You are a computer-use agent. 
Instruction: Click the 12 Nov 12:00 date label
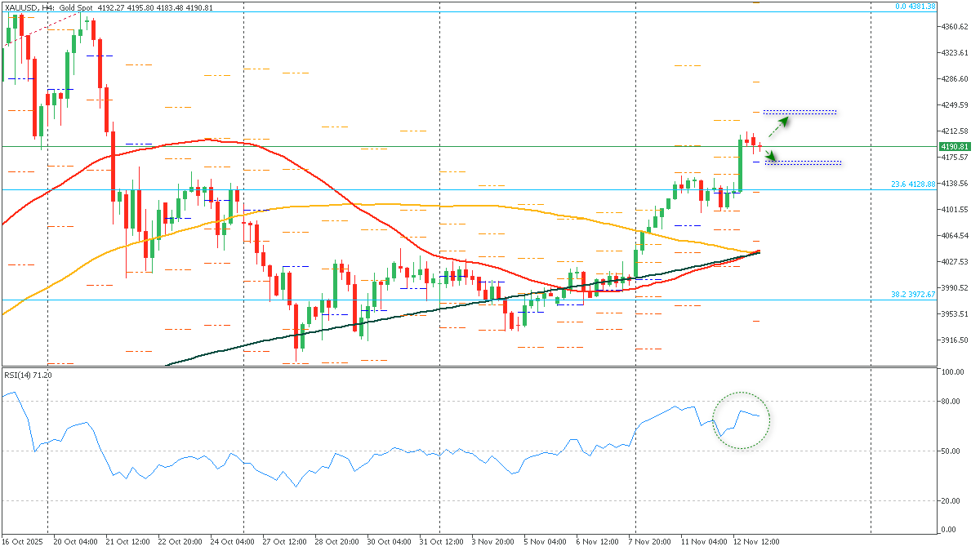coord(755,541)
